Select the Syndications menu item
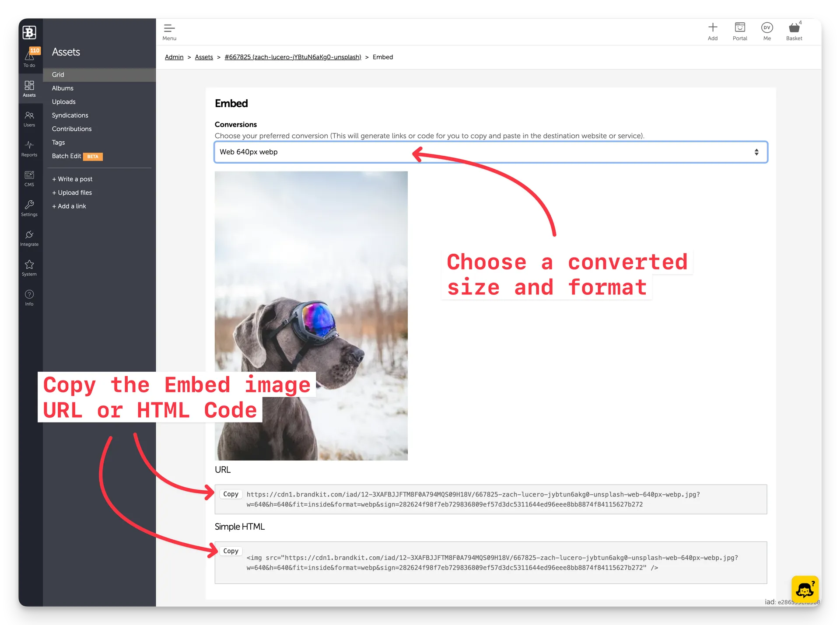 click(70, 115)
